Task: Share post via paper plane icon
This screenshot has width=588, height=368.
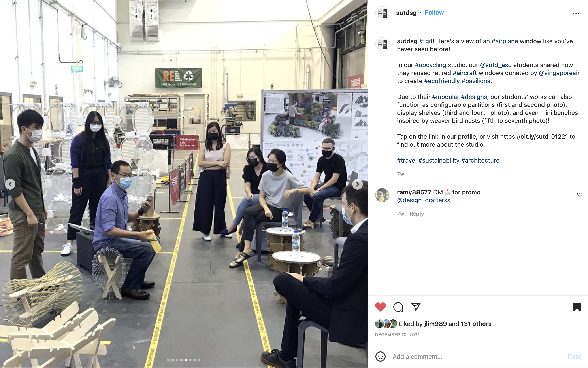Action: pyautogui.click(x=416, y=307)
